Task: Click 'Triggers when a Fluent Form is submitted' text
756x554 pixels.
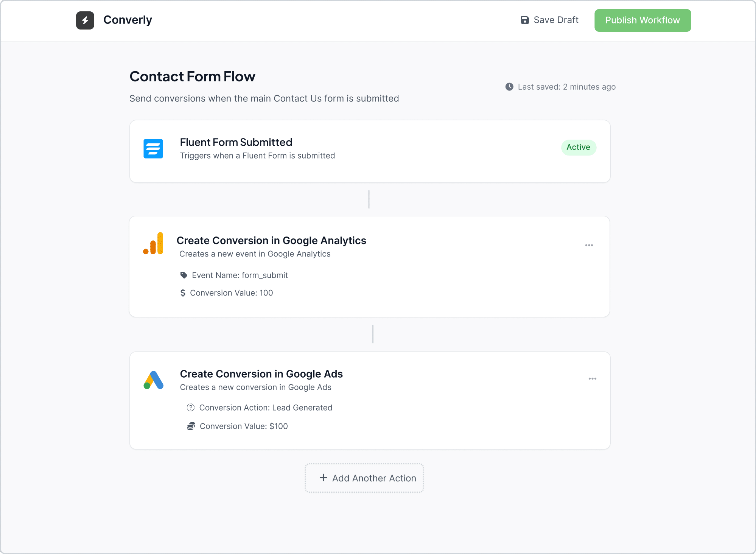Action: [257, 156]
